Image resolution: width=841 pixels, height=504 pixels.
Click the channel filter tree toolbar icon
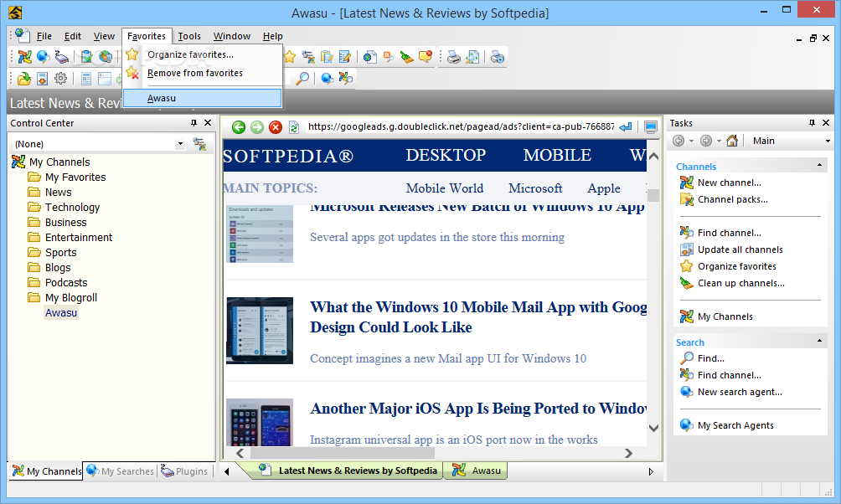click(x=308, y=57)
